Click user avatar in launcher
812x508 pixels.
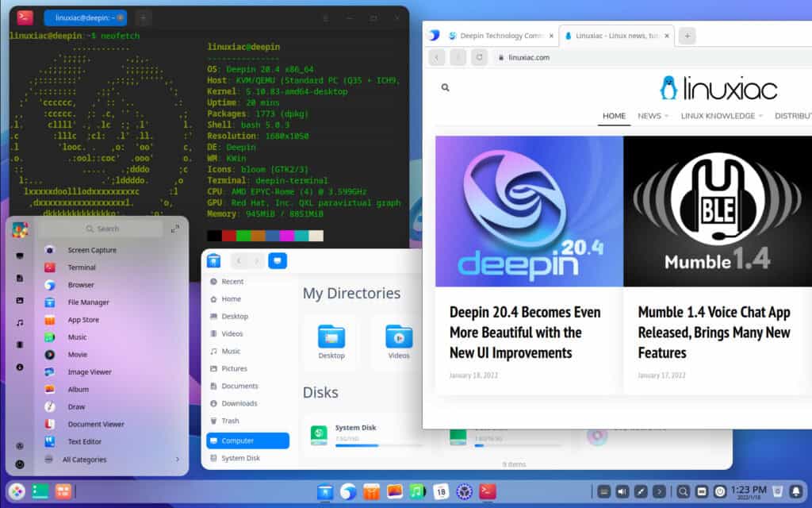coord(20,229)
